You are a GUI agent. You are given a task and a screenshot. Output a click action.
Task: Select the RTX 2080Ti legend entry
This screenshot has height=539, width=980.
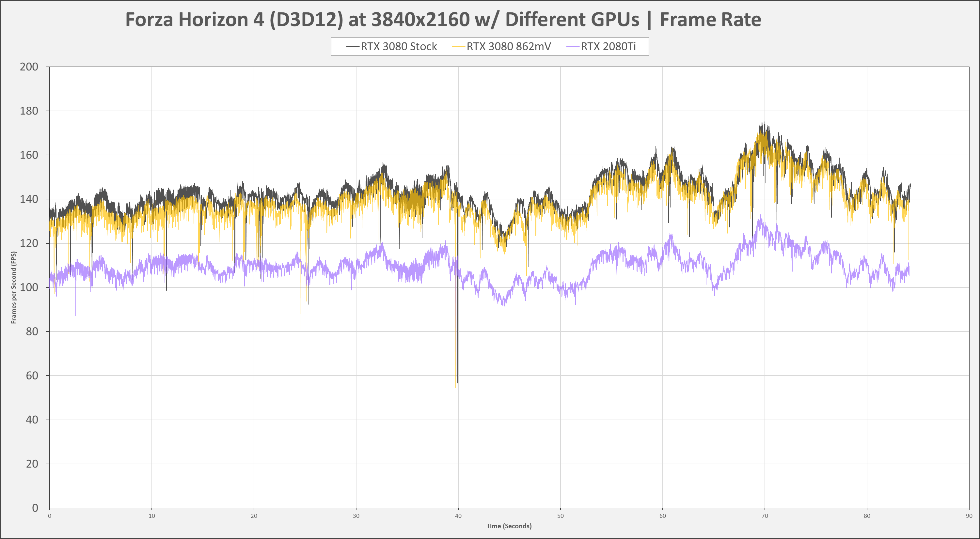608,46
